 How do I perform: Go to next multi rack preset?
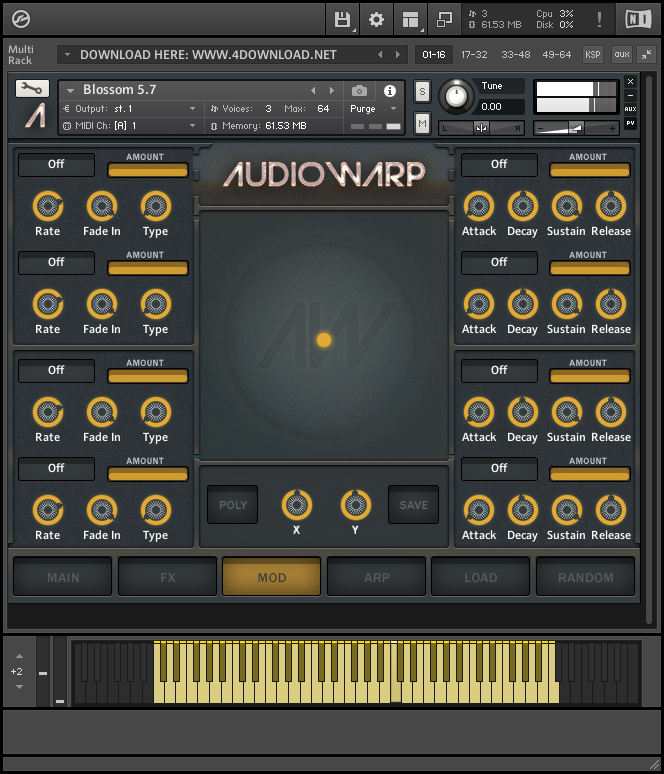398,54
